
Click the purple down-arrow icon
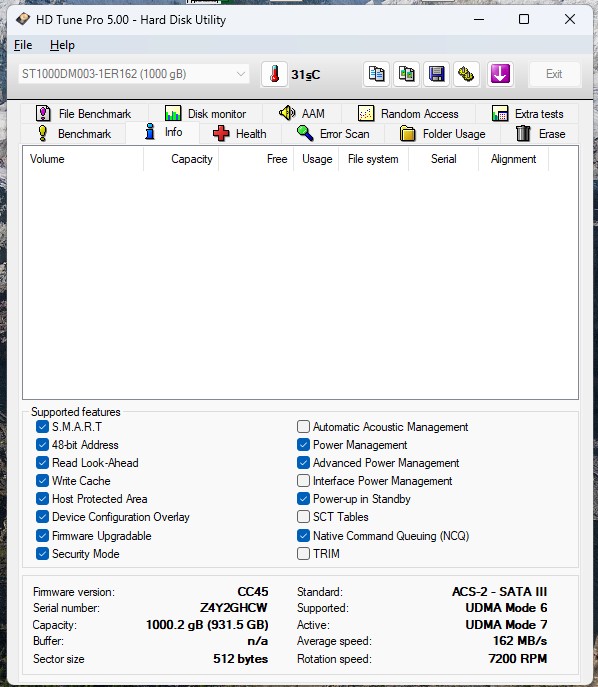[x=500, y=74]
